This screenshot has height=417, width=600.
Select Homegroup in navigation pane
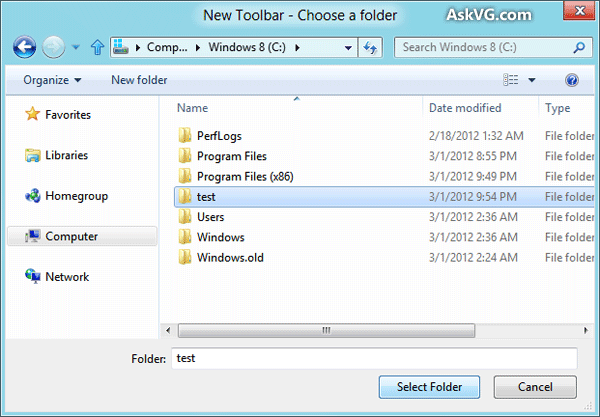point(77,196)
